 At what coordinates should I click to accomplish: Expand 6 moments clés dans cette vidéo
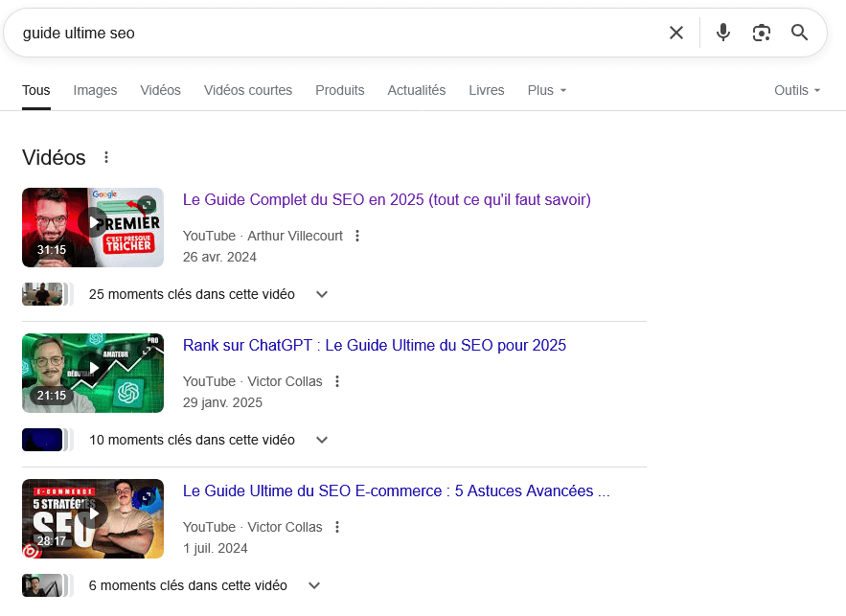click(x=204, y=585)
